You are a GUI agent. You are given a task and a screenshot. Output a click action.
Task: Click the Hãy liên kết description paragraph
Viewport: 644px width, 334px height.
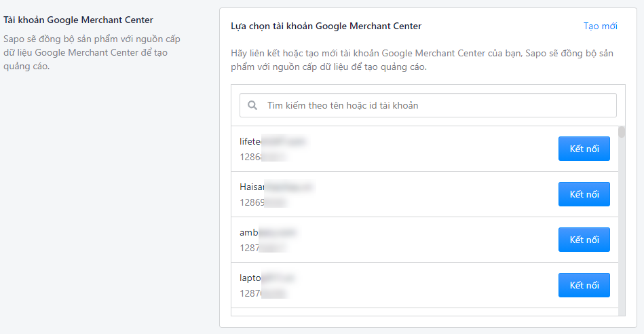pyautogui.click(x=422, y=60)
